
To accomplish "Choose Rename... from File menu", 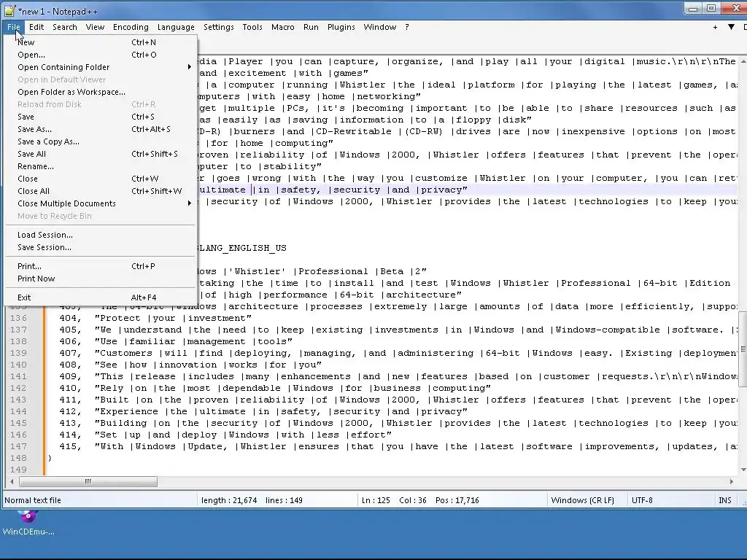I will coord(101,166).
